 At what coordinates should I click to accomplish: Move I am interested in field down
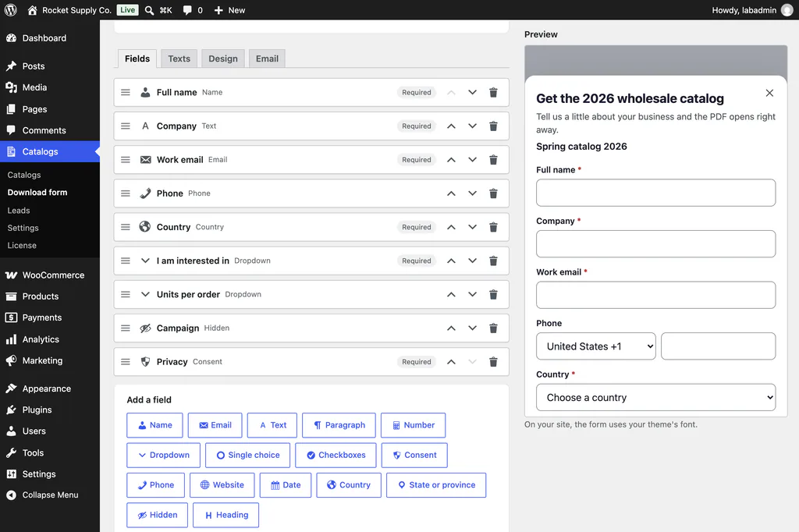pyautogui.click(x=472, y=261)
